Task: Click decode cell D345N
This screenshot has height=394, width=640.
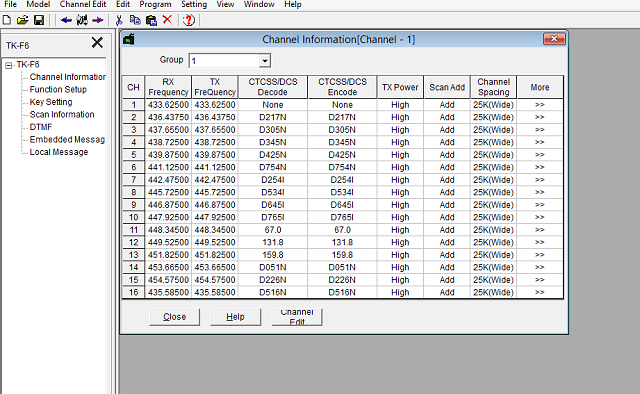Action: [273, 142]
